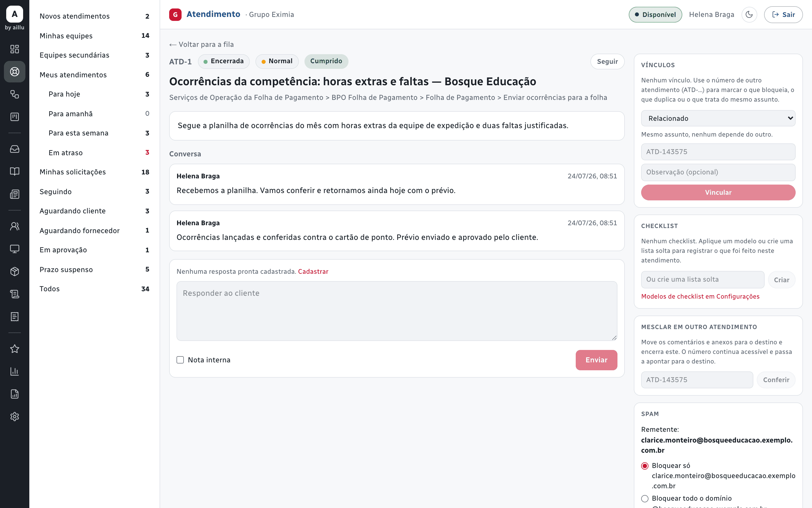The height and width of the screenshot is (508, 812).
Task: Click the Vincular button
Action: (718, 192)
